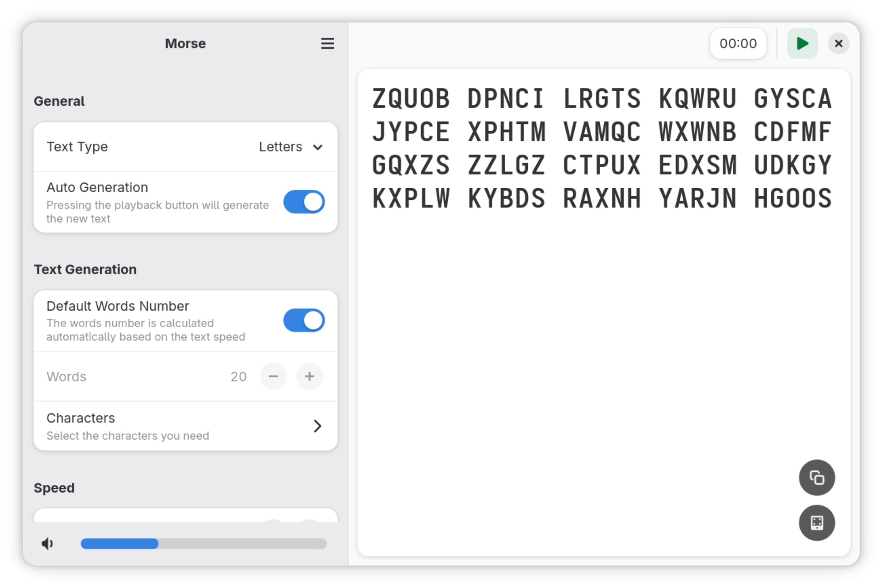Screen dimensions: 882x588
Task: Click the speaker volume icon
Action: pos(47,543)
